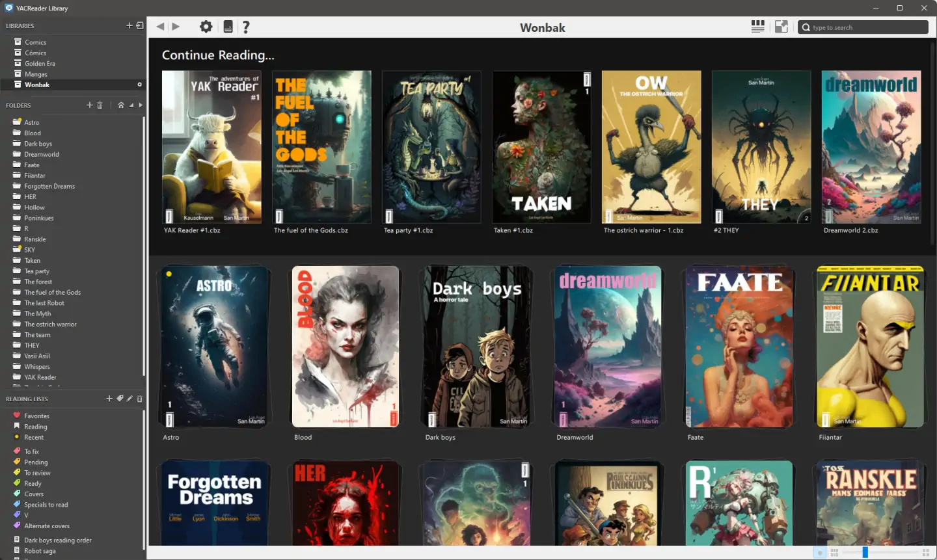Screen dimensions: 937x560
Task: Click the cover size slider handle
Action: 865,552
